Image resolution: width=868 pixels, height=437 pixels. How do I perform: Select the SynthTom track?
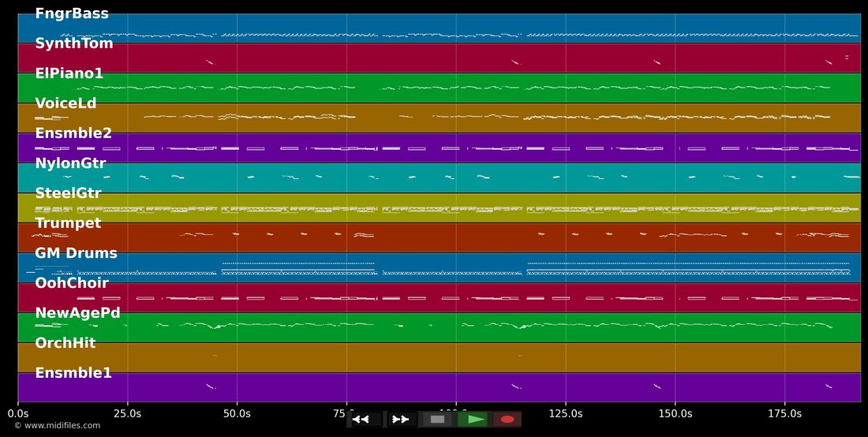point(439,58)
